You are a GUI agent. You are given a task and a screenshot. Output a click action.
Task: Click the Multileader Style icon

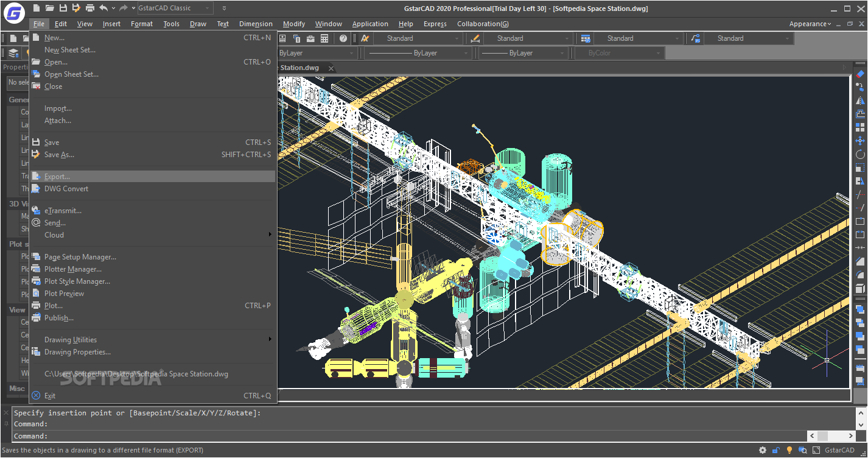tap(696, 38)
